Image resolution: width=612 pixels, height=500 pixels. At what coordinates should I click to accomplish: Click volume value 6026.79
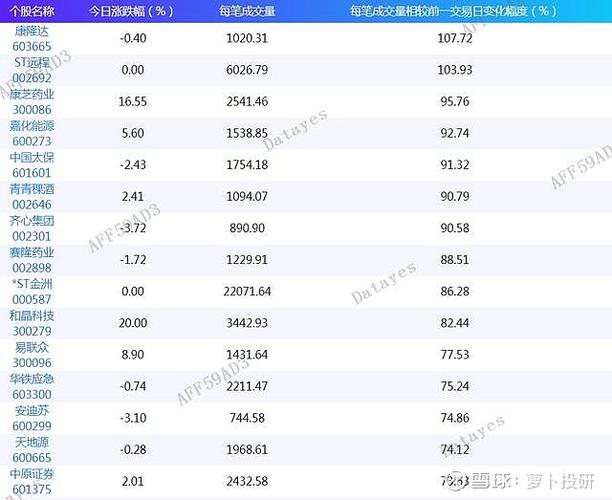pos(247,70)
